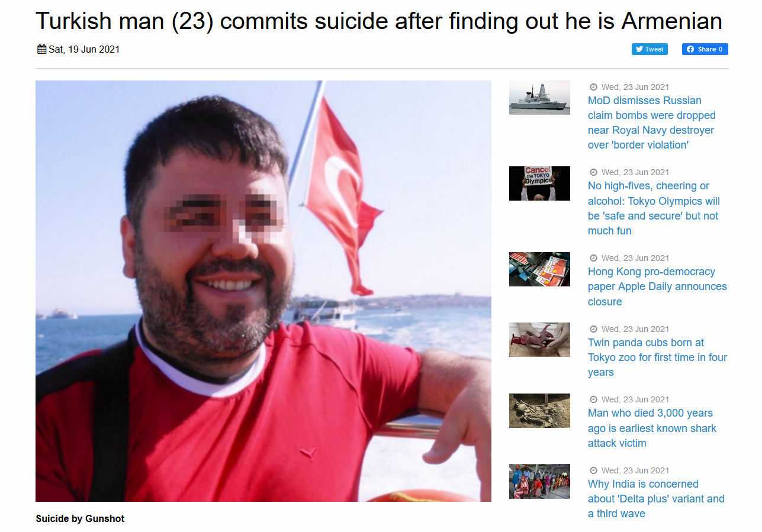Click the Facebook logo in Share button
762x532 pixels.
(690, 49)
